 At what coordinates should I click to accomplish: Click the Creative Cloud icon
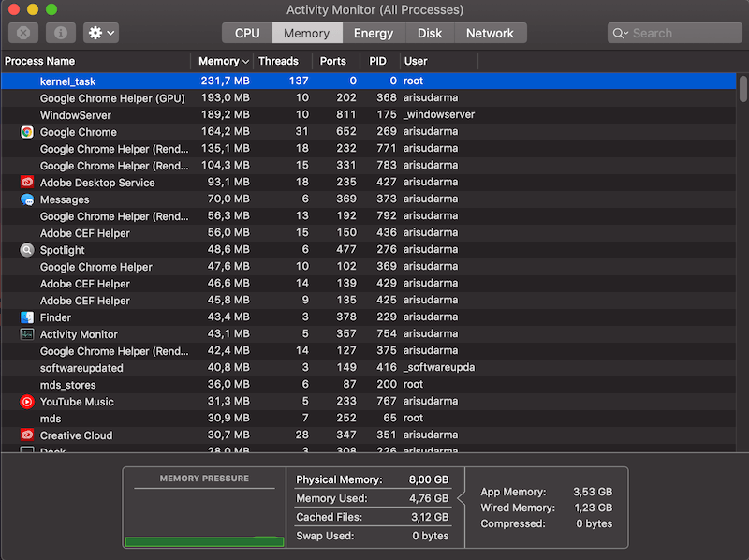[27, 435]
